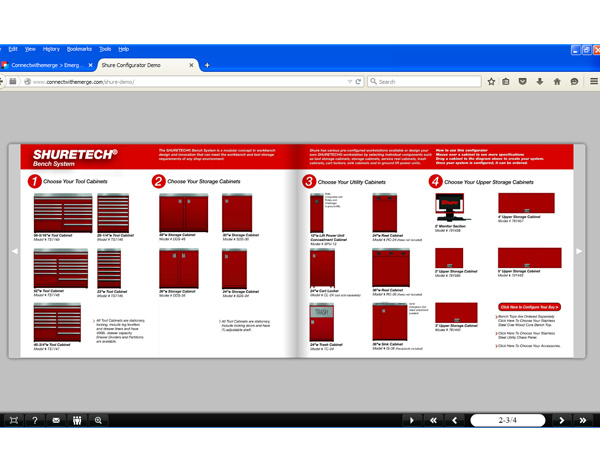Close the Shure Configurator Demo tab
Viewport: 600px width, 472px height.
(191, 65)
